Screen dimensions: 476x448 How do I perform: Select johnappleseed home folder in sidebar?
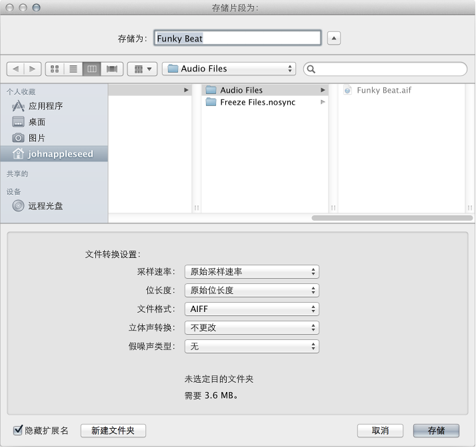pos(54,154)
